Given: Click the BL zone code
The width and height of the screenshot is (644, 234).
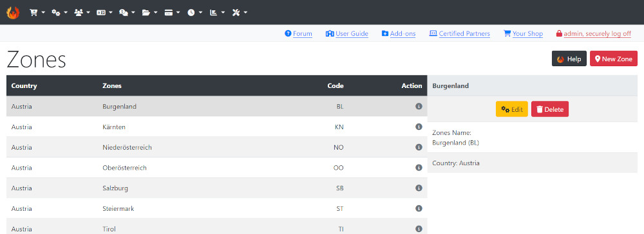Looking at the screenshot, I should [340, 107].
